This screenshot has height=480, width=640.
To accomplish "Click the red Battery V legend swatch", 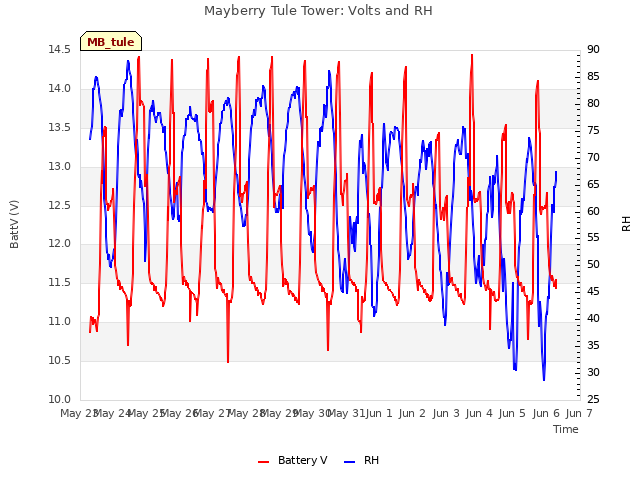I will 264,462.
